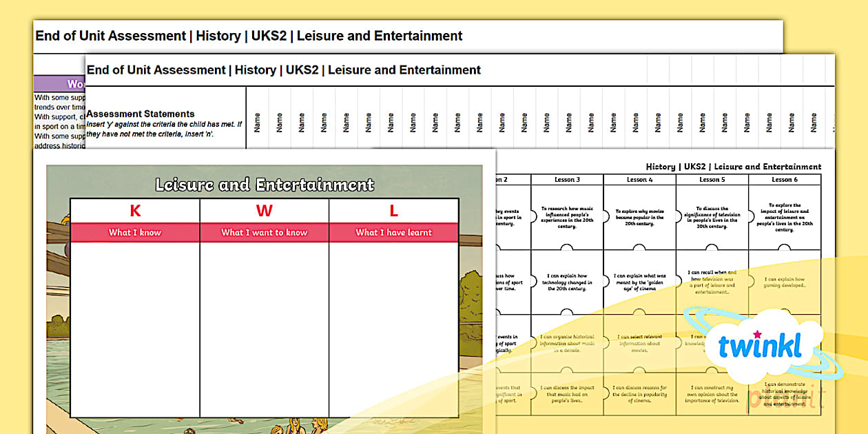Select the Lesson 4 column header
This screenshot has height=434, width=868.
639,180
